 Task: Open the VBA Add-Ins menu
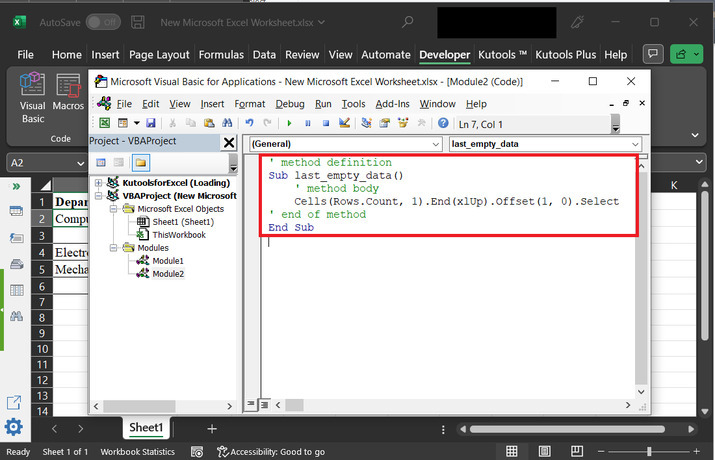pos(392,104)
